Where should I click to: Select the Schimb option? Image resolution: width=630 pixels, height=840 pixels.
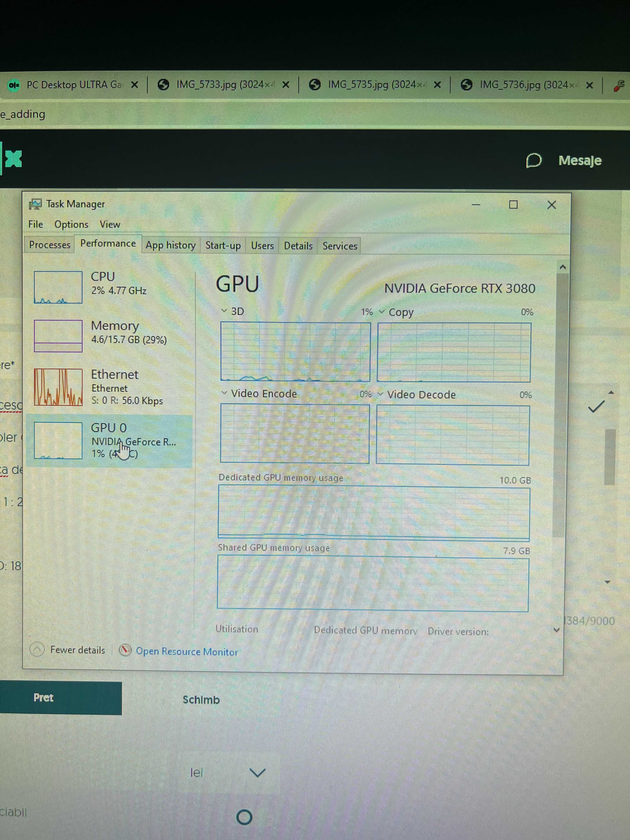(201, 700)
